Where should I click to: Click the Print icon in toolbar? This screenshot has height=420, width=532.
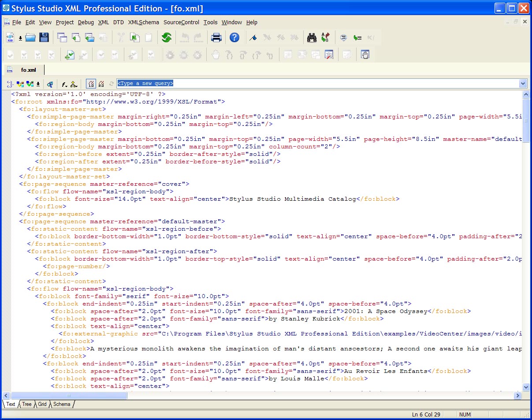(216, 38)
